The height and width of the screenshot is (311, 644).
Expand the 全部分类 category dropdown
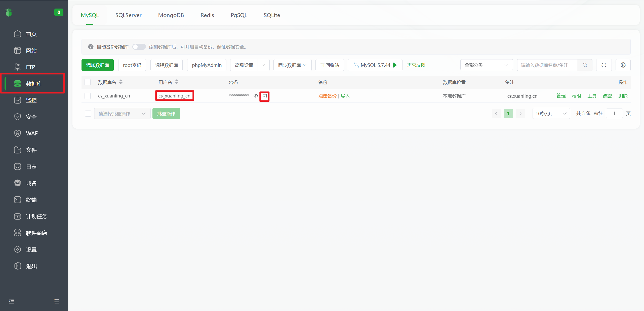(486, 65)
